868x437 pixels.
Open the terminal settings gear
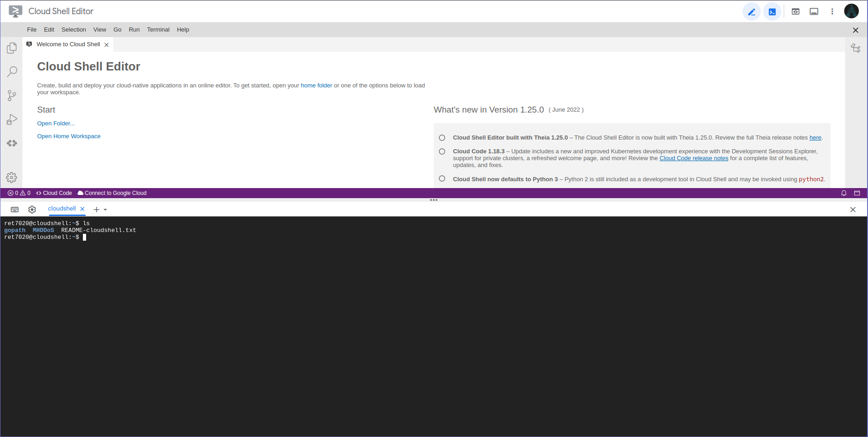tap(32, 210)
